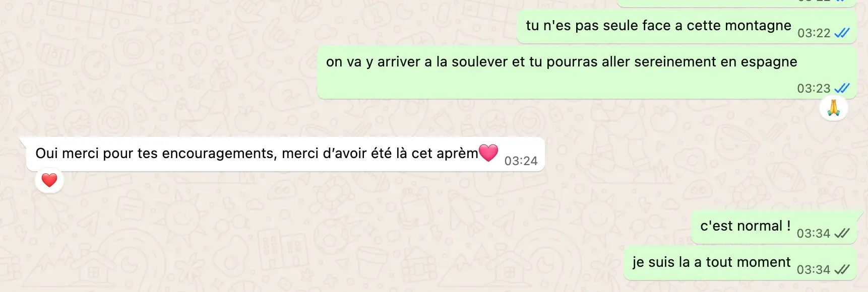Image resolution: width=868 pixels, height=292 pixels.
Task: Click the cut-off message bubble at top edge
Action: tap(737, 3)
